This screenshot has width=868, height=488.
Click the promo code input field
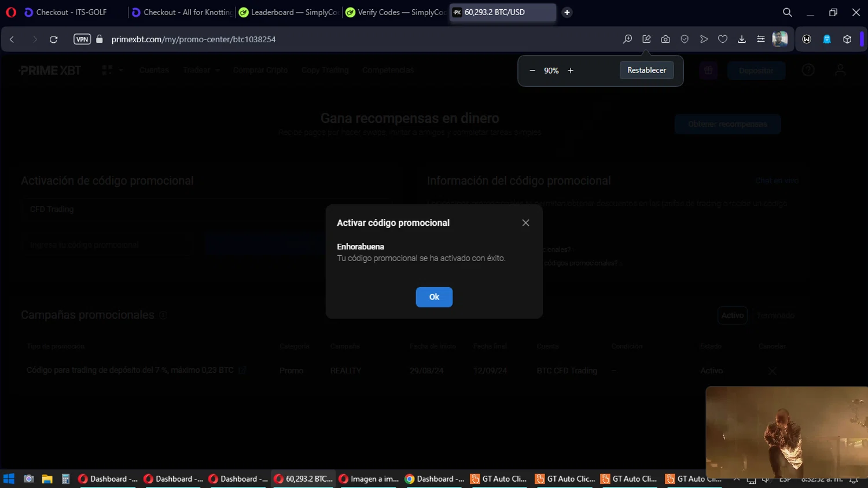[x=108, y=245]
